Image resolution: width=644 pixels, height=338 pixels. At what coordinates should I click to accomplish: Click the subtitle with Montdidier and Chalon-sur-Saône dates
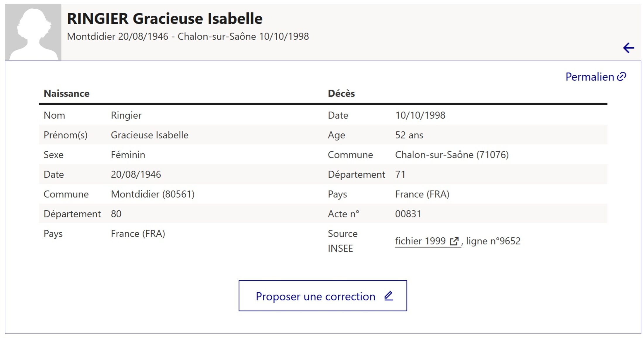tap(188, 37)
